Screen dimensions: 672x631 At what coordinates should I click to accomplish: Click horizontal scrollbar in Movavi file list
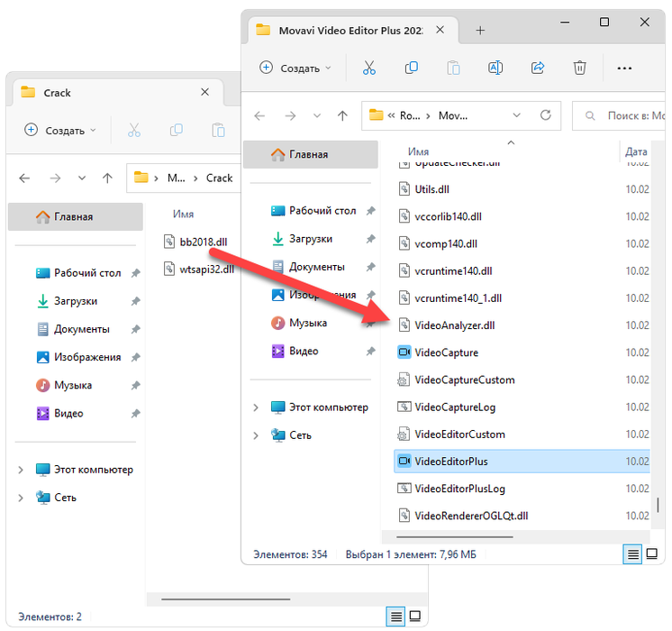point(455,536)
